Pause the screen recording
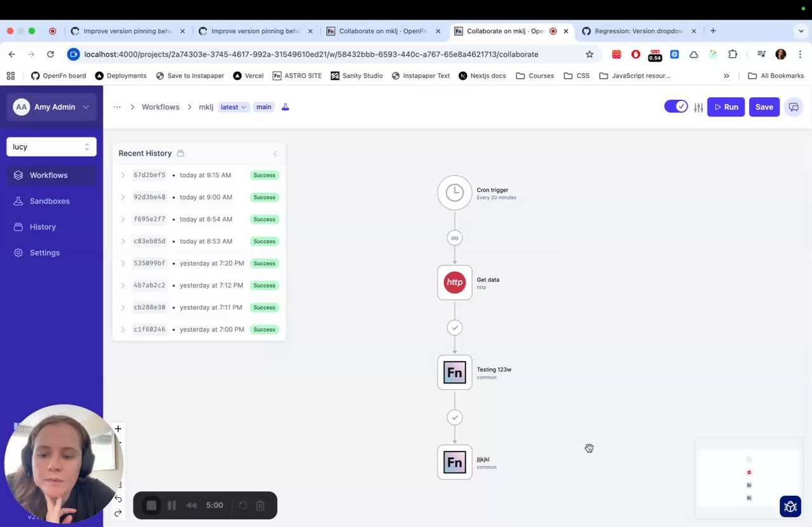This screenshot has height=527, width=812. coord(171,505)
